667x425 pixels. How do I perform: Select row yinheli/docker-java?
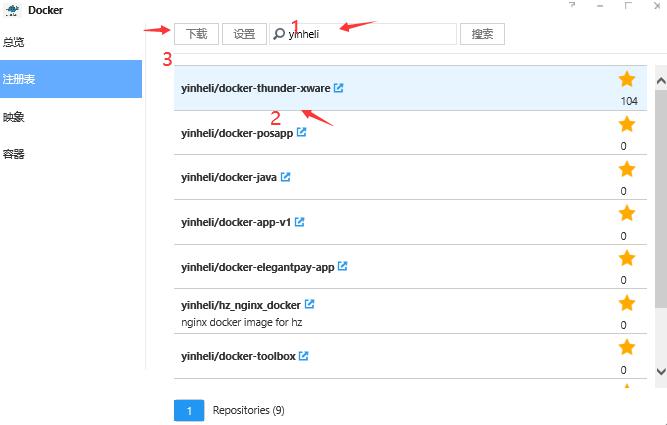tap(410, 177)
